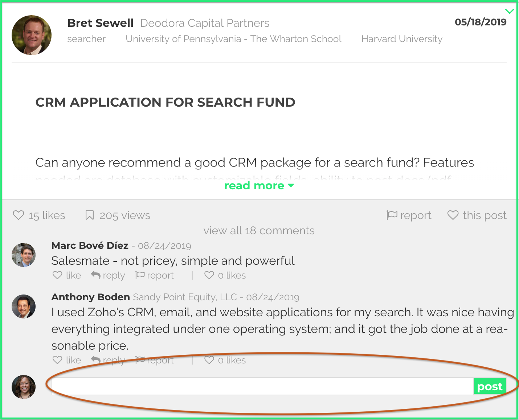Submit the comment with the post button
The width and height of the screenshot is (519, 420).
tap(490, 387)
